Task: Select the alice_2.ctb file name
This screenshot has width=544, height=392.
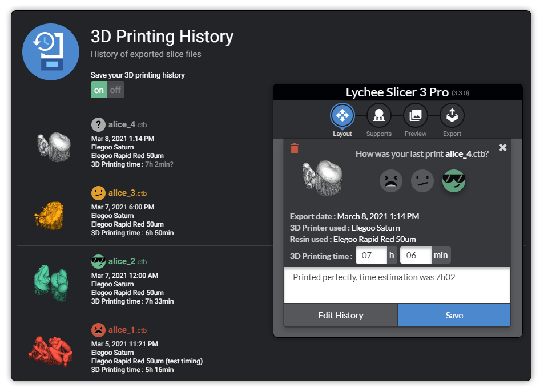Action: coord(127,261)
